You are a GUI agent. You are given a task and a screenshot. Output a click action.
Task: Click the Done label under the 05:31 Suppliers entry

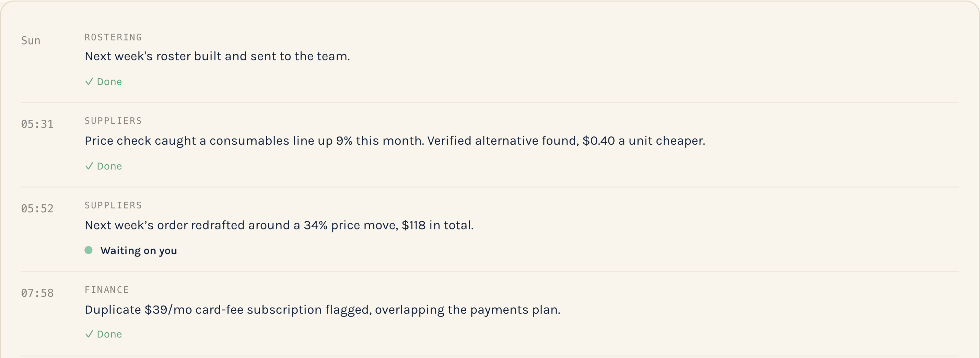(x=109, y=166)
